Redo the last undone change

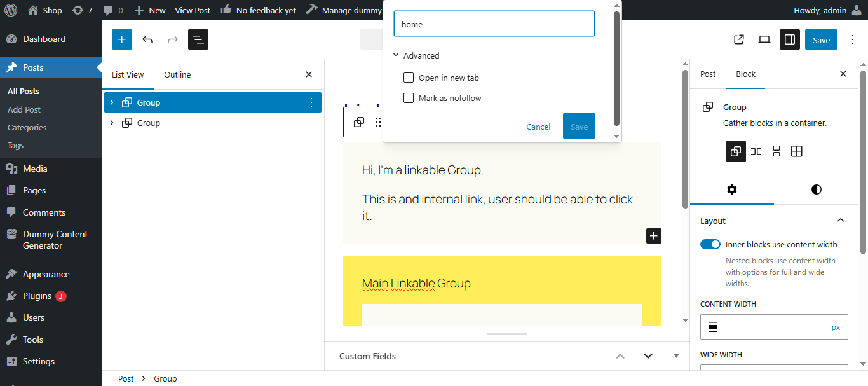(x=173, y=39)
